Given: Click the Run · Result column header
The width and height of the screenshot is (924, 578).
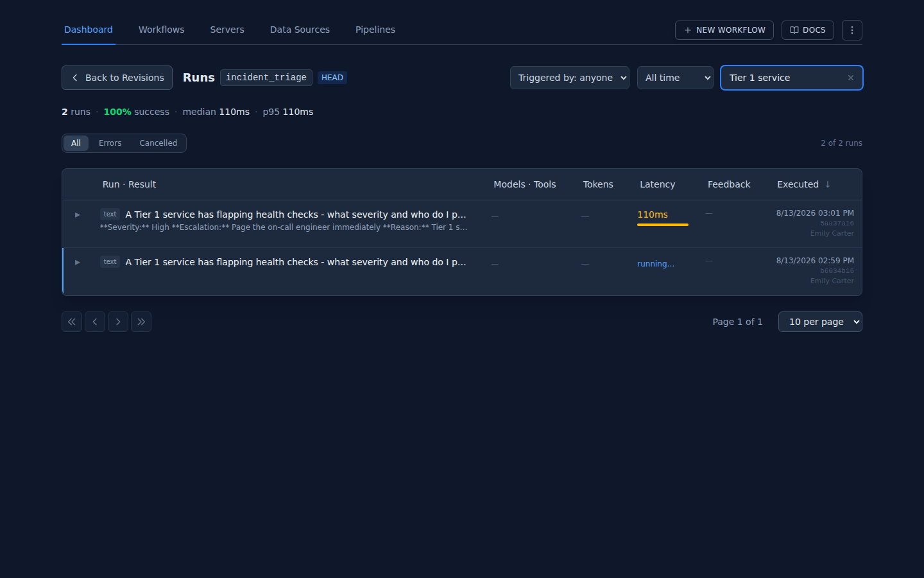Looking at the screenshot, I should coord(129,184).
